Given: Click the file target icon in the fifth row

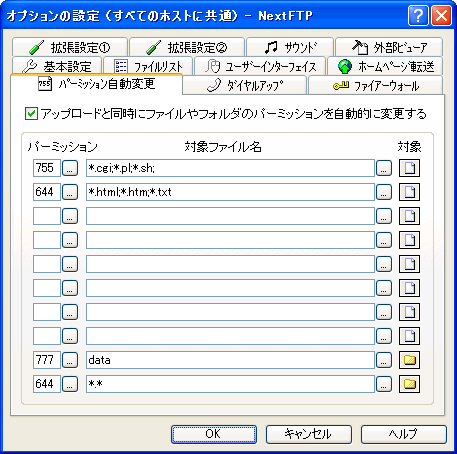Looking at the screenshot, I should coord(409,264).
